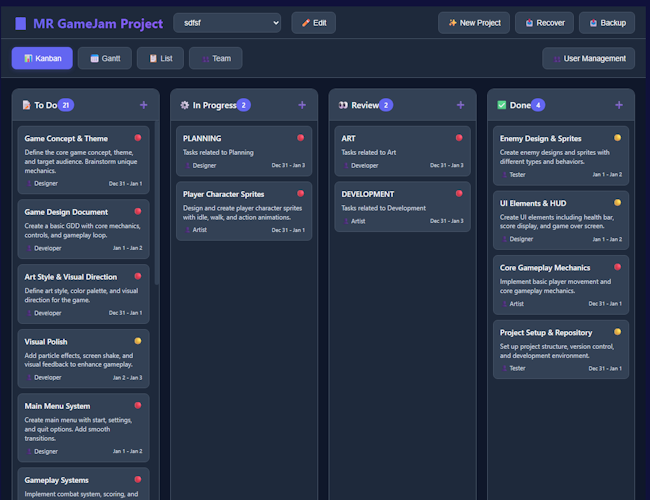Add a new task to Done column
Viewport: 650px width, 500px height.
coord(619,105)
